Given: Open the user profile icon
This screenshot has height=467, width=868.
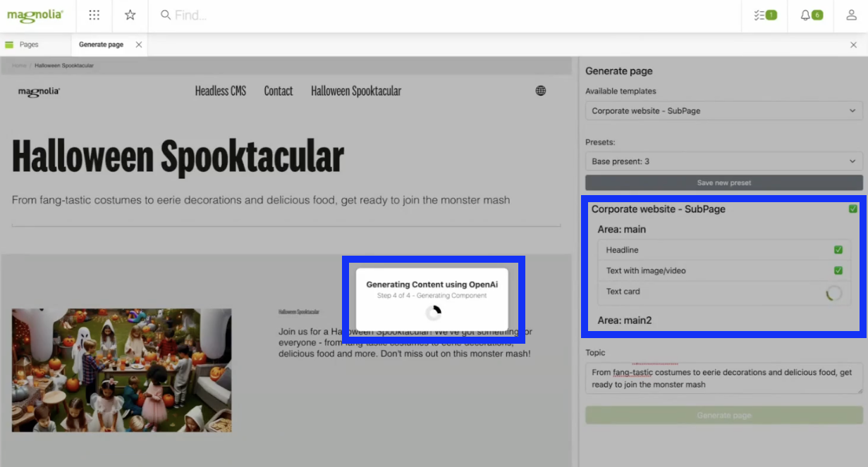Looking at the screenshot, I should click(850, 15).
